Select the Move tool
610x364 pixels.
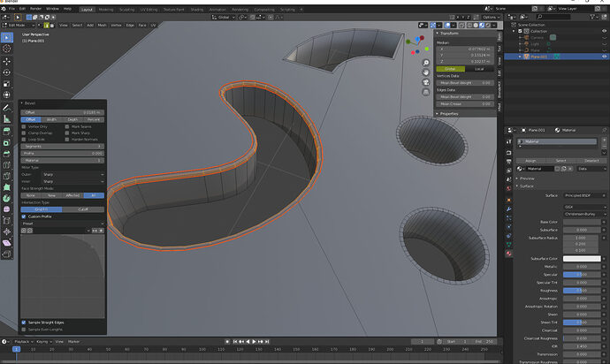pyautogui.click(x=6, y=62)
